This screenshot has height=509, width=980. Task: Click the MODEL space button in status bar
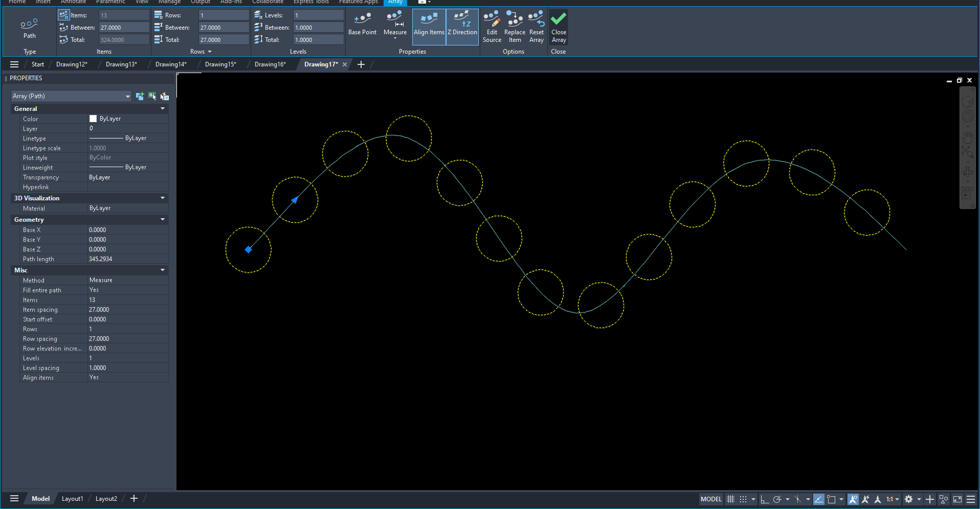(711, 499)
